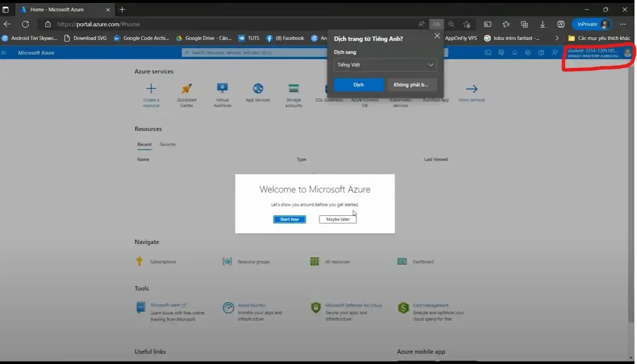Image resolution: width=637 pixels, height=364 pixels.
Task: Focus the Azure search resources box
Action: [254, 53]
